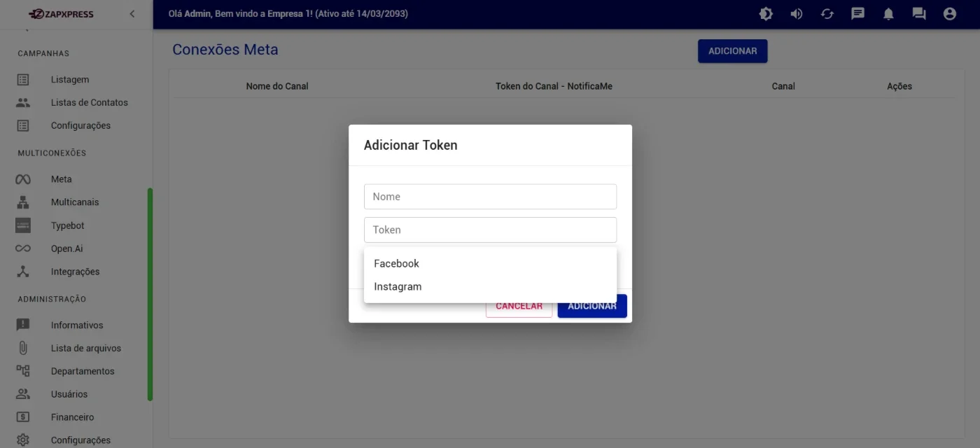Toggle dark mode brightness icon
The width and height of the screenshot is (980, 448).
766,13
